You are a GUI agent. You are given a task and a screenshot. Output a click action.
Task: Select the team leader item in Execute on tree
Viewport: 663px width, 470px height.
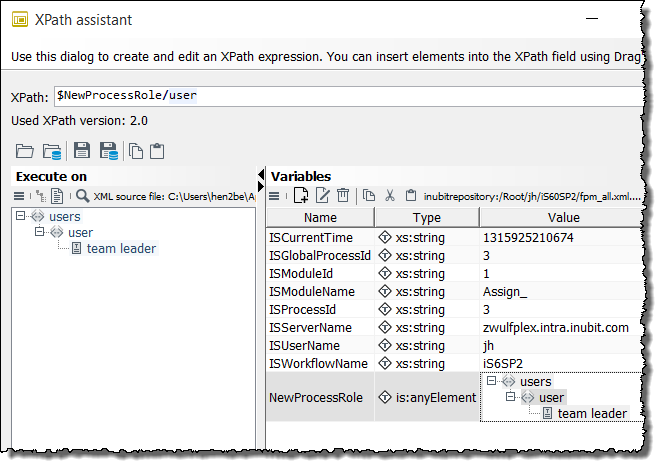click(x=120, y=248)
